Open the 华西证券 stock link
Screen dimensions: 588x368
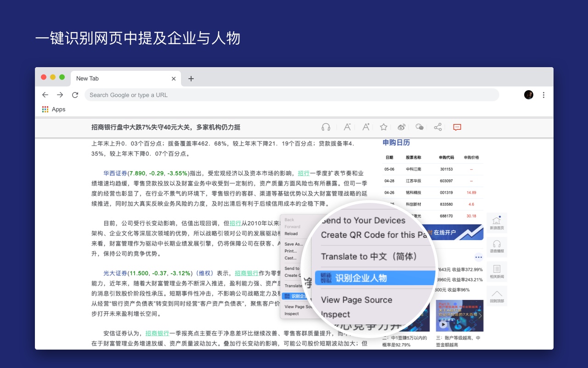pyautogui.click(x=115, y=173)
